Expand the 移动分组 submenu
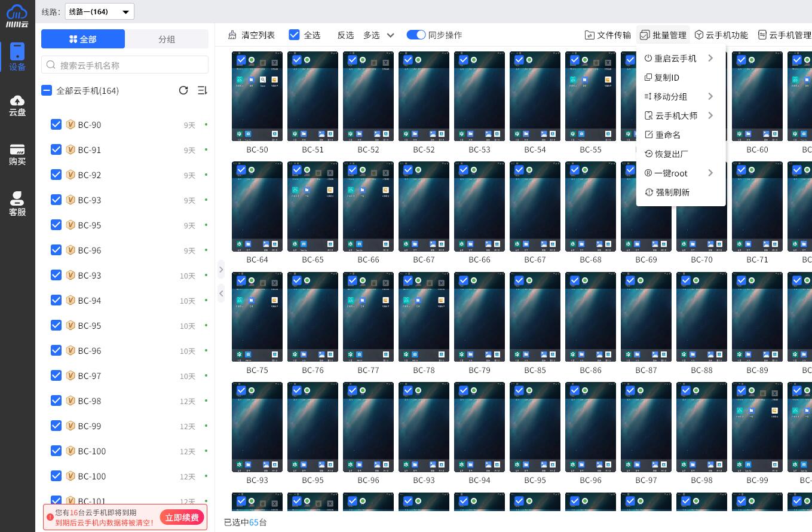This screenshot has height=532, width=812. point(670,96)
